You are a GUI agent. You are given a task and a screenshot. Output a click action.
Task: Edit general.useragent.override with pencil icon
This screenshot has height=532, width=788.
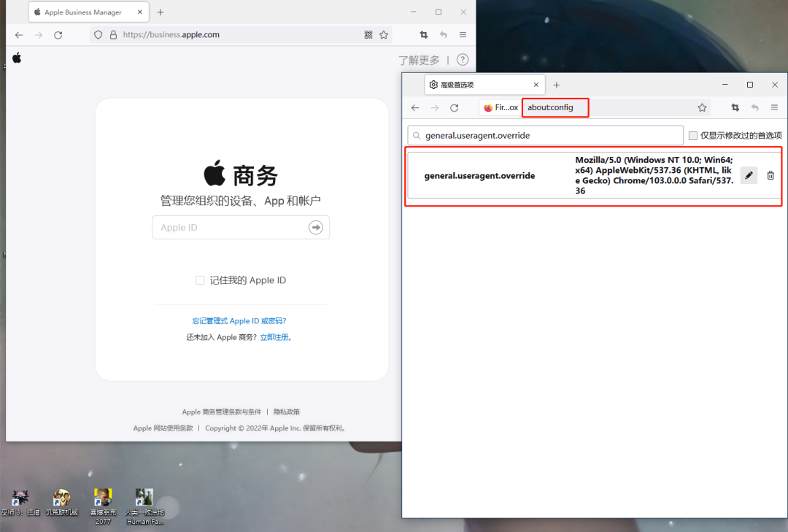click(x=749, y=175)
